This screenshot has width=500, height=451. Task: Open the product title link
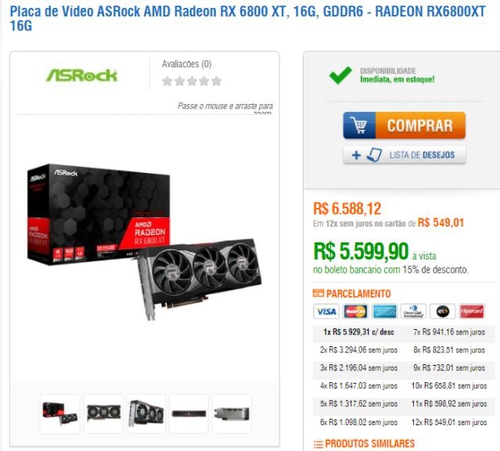click(x=248, y=18)
